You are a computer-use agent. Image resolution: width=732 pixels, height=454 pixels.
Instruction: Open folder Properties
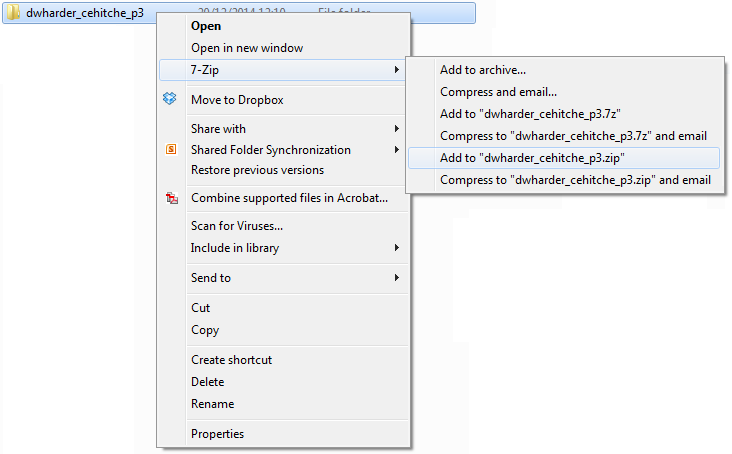[x=217, y=434]
